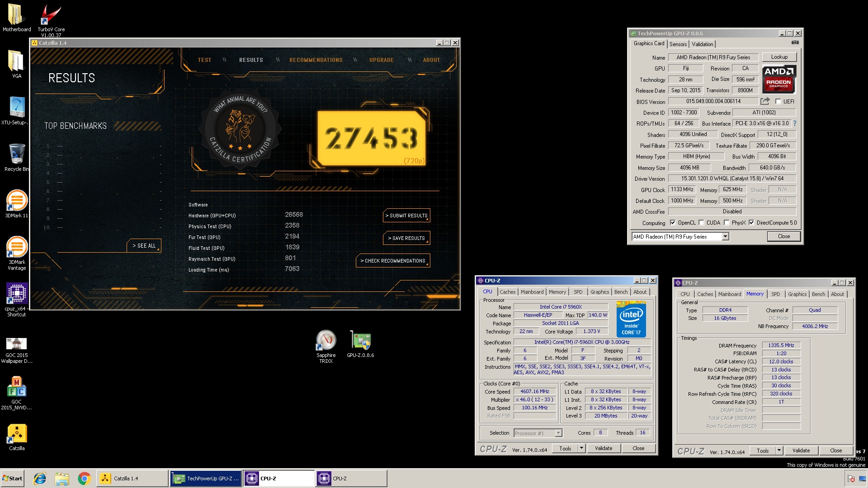Screen dimensions: 868x488
Task: Open the VGA folder icon
Action: pos(16,64)
